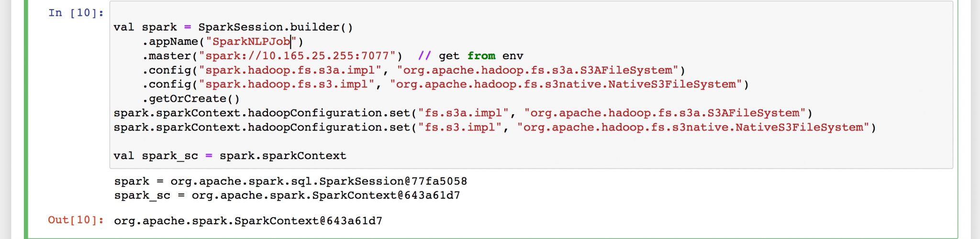Click the "SparkNLPJob" app name string
Image resolution: width=980 pixels, height=239 pixels.
(x=251, y=42)
